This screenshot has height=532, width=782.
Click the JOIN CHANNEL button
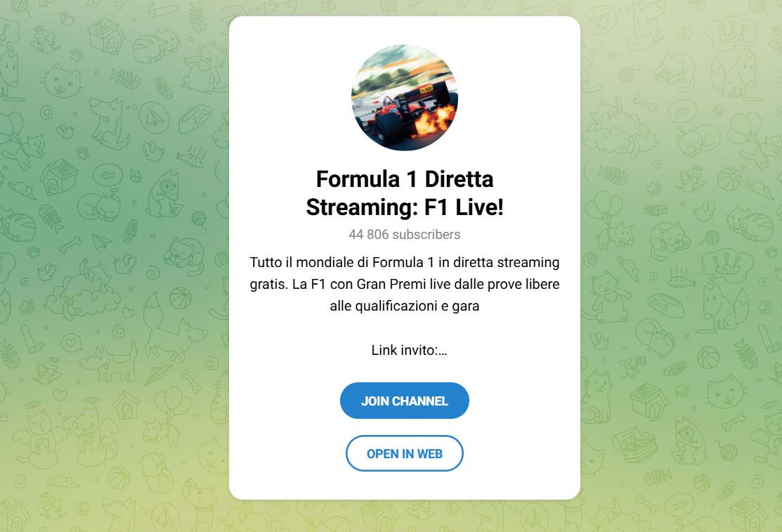(405, 401)
